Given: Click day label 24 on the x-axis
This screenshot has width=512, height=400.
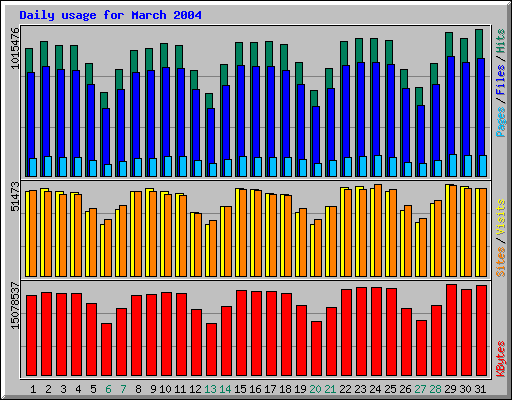Looking at the screenshot, I should coord(375,389).
